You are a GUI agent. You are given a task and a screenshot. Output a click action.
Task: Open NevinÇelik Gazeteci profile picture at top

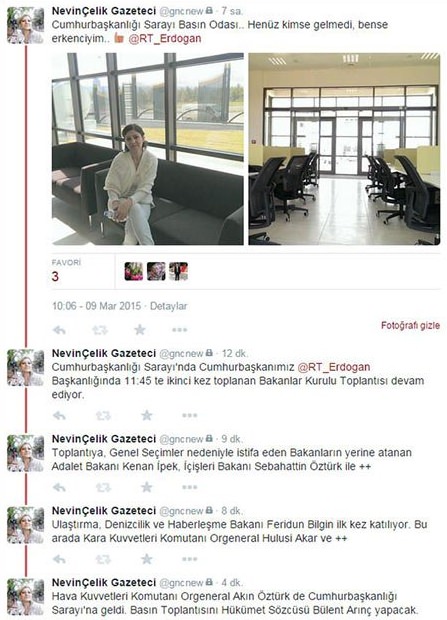point(25,25)
